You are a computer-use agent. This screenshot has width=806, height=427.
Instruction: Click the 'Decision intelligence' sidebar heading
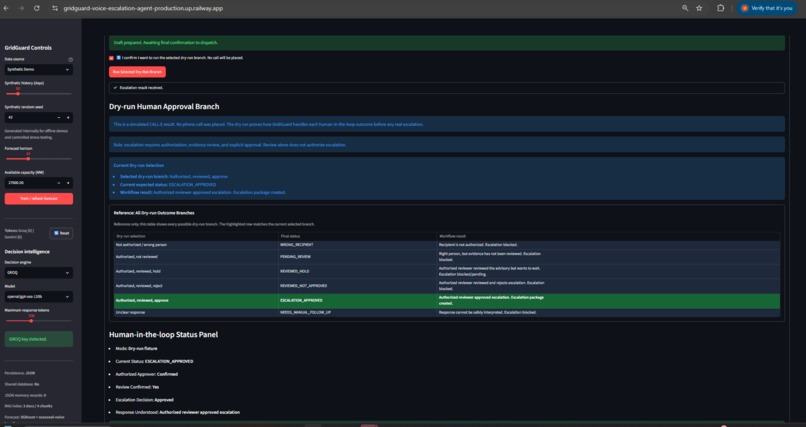point(27,252)
